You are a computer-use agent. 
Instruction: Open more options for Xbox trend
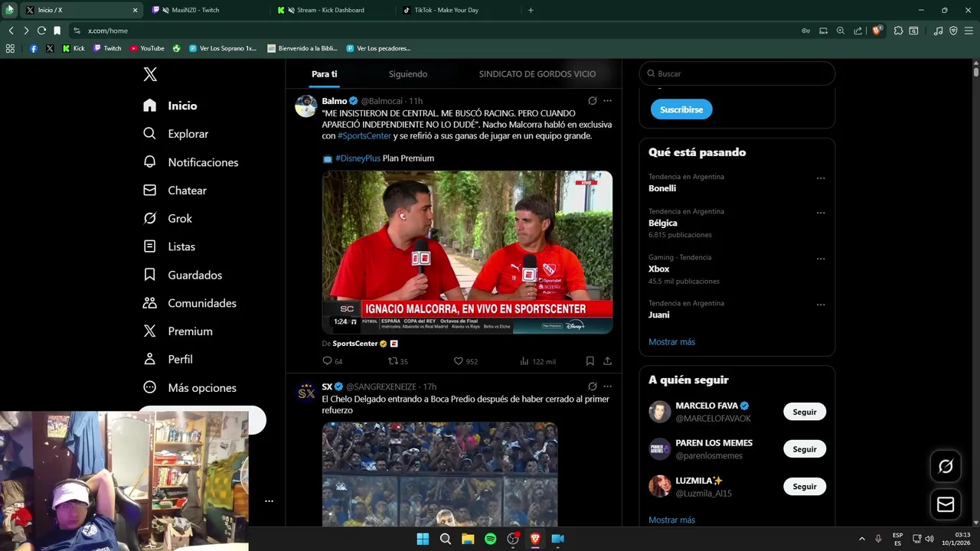(821, 259)
